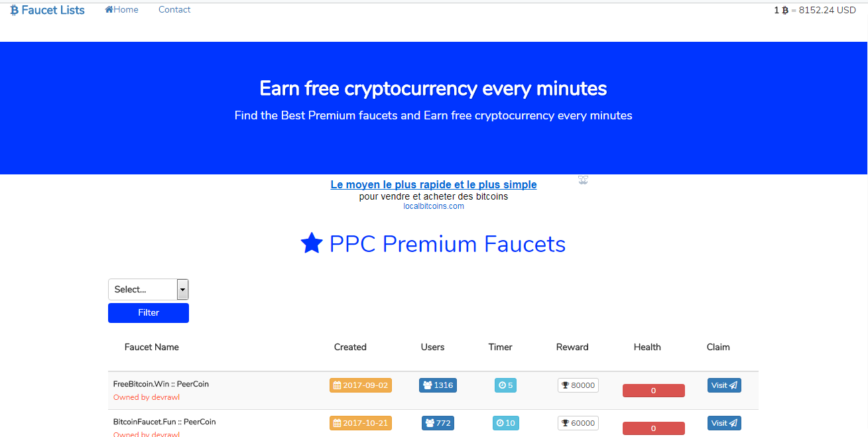Click the 772 users badge
Viewport: 868px width, 437px height.
click(438, 423)
